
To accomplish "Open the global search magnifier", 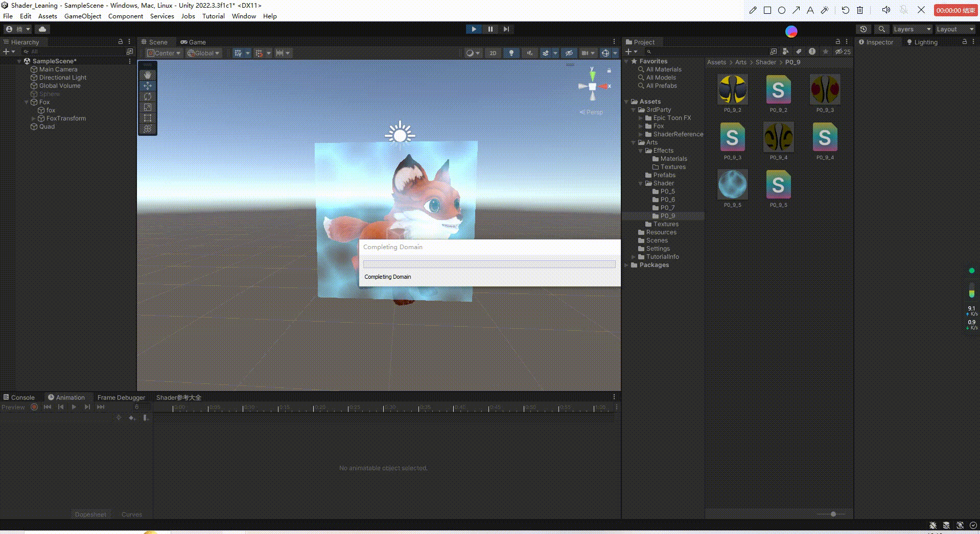I will [881, 29].
